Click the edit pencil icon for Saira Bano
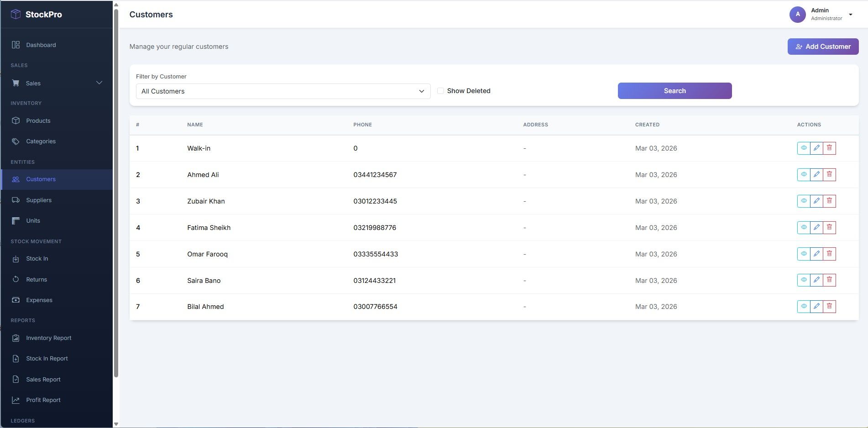The width and height of the screenshot is (868, 428). pos(816,280)
